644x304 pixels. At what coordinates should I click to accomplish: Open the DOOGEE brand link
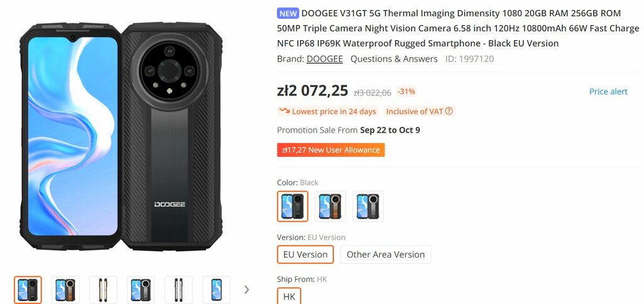pyautogui.click(x=325, y=58)
